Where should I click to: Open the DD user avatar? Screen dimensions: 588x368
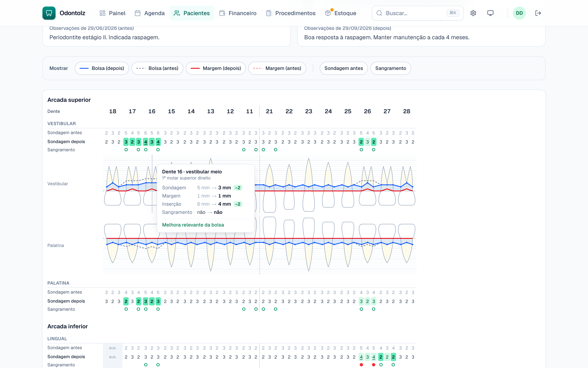click(519, 13)
